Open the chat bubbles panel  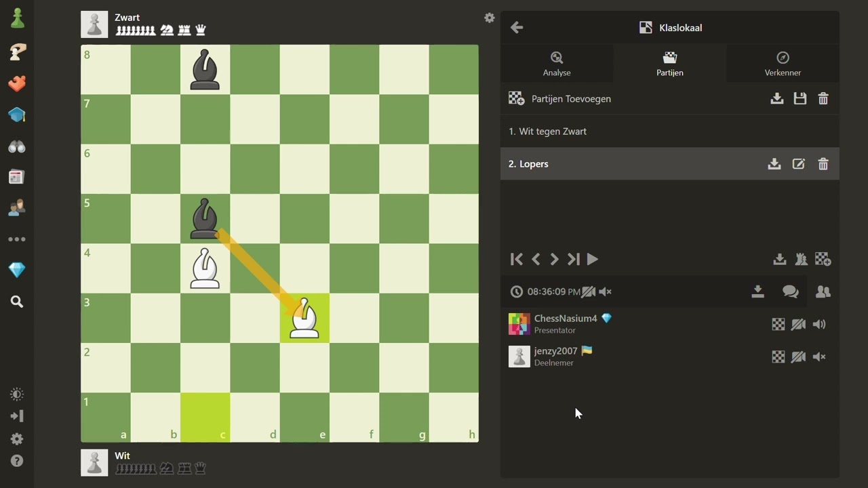(791, 291)
